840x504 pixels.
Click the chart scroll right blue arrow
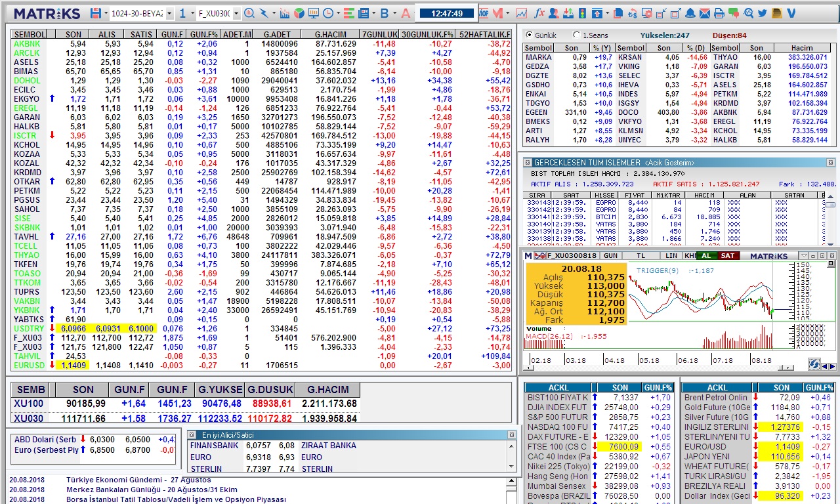[x=833, y=366]
